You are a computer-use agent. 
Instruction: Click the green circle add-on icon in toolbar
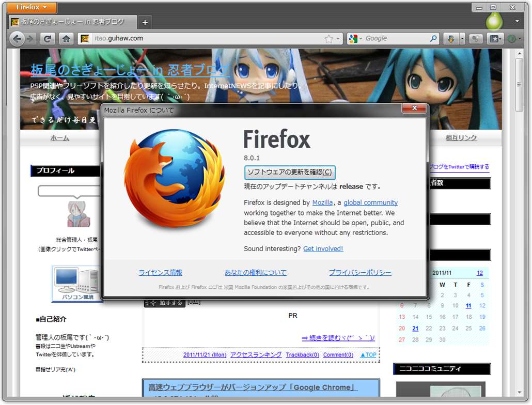(x=512, y=39)
